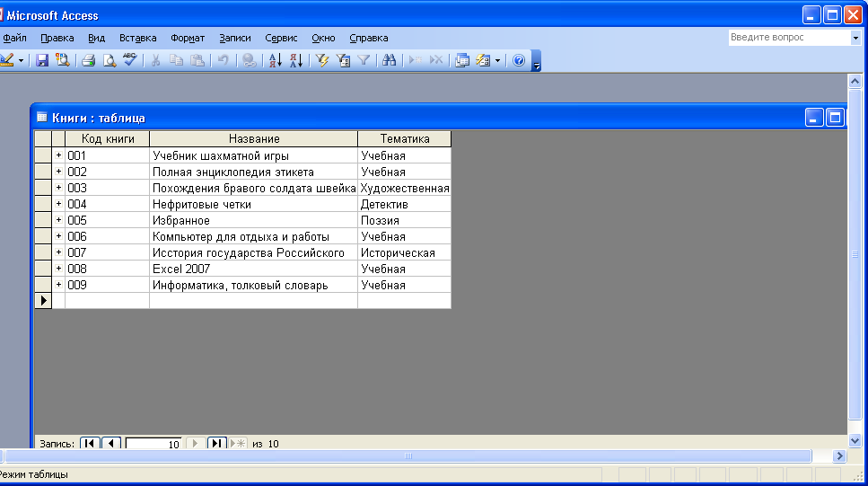868x486 pixels.
Task: Expand subdatasheet for record 006
Action: click(58, 235)
